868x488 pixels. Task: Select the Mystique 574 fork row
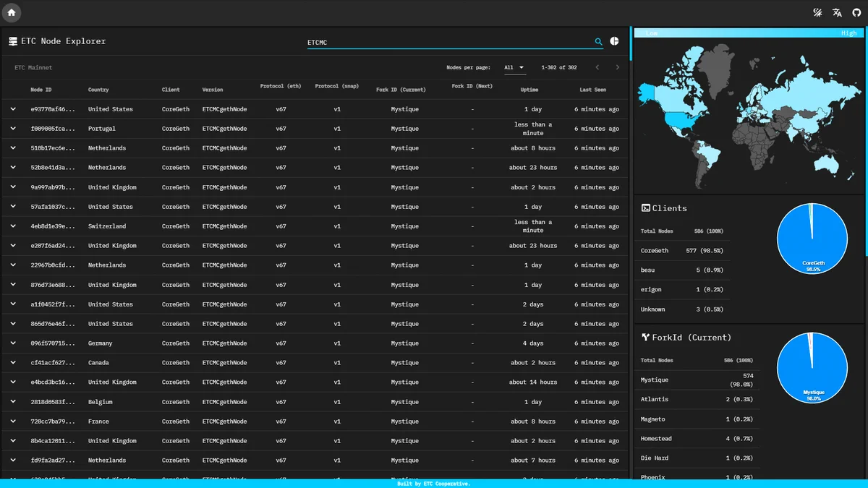coord(699,380)
